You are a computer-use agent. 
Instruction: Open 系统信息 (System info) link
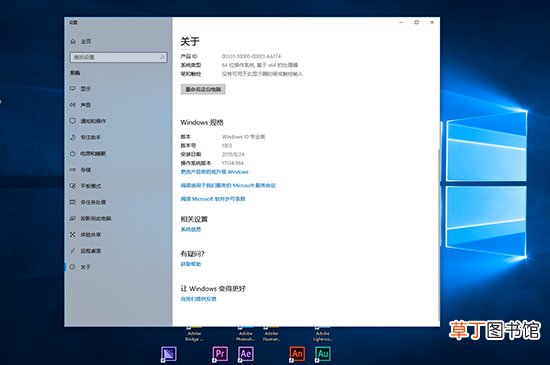click(x=191, y=229)
